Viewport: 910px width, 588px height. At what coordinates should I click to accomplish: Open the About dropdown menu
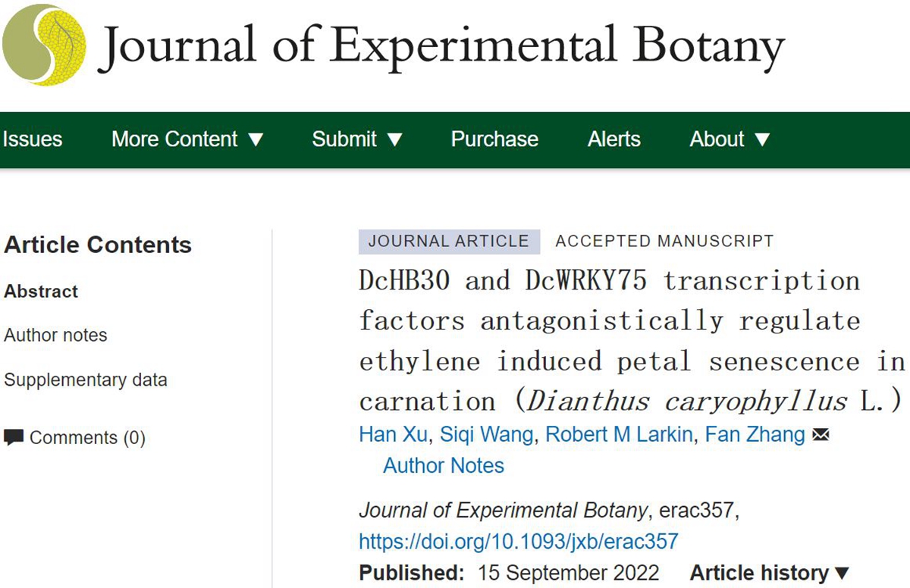click(730, 139)
